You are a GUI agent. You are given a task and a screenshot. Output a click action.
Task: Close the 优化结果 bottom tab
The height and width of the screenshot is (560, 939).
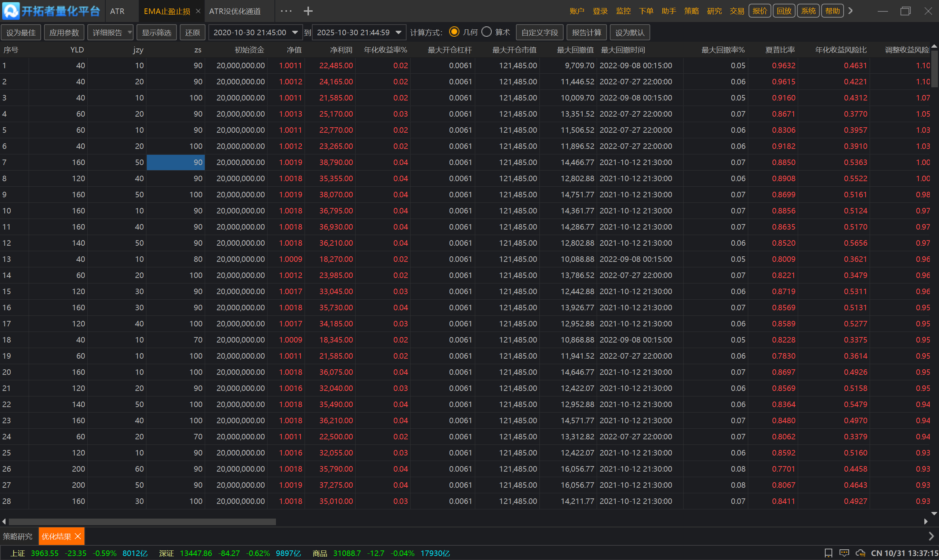[x=78, y=536]
